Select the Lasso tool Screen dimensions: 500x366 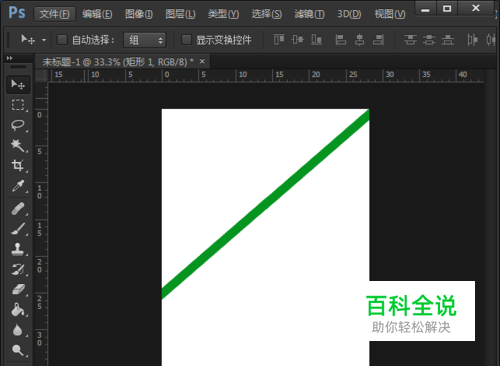(18, 125)
